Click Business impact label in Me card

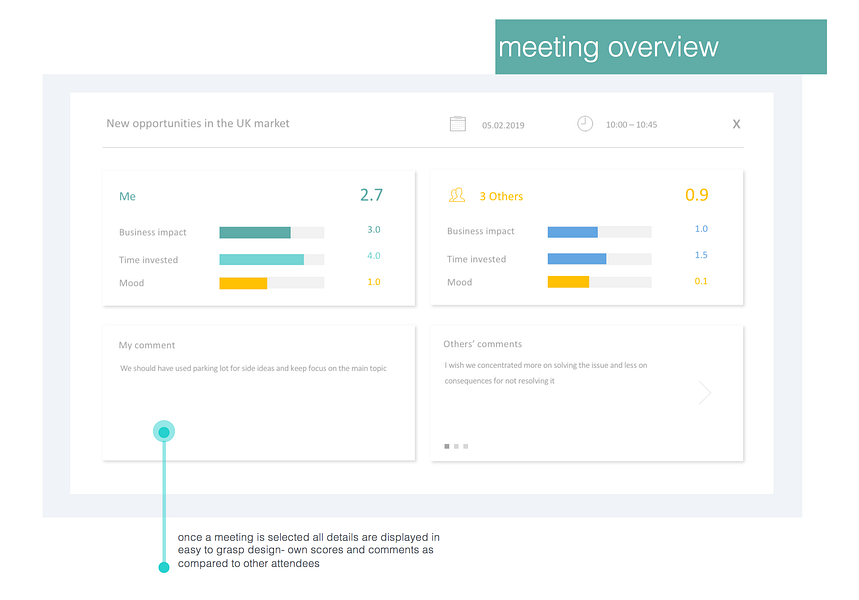click(153, 232)
